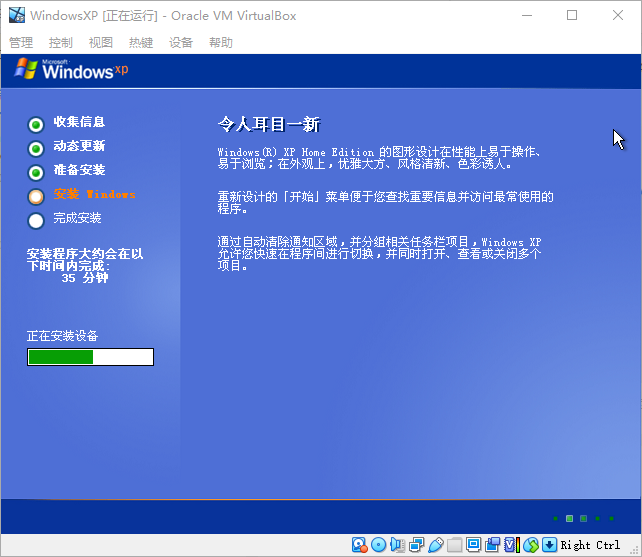Click the 安装 Windows step label

point(95,194)
